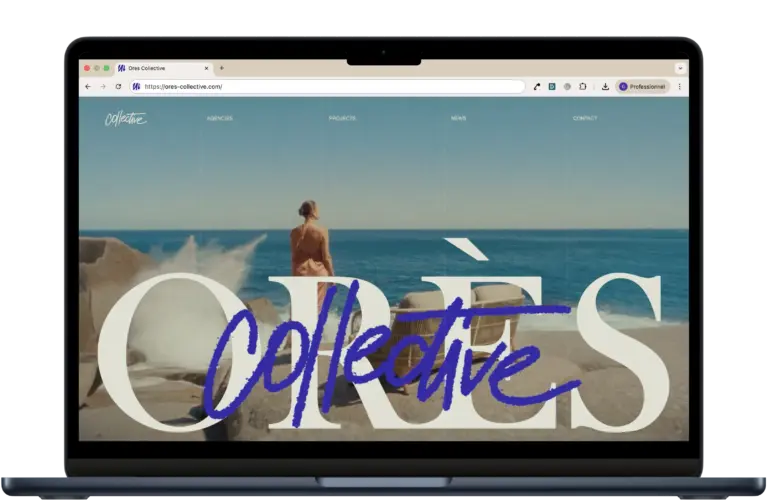Click the Collective handwritten logo in the header
The height and width of the screenshot is (501, 768).
pyautogui.click(x=125, y=119)
